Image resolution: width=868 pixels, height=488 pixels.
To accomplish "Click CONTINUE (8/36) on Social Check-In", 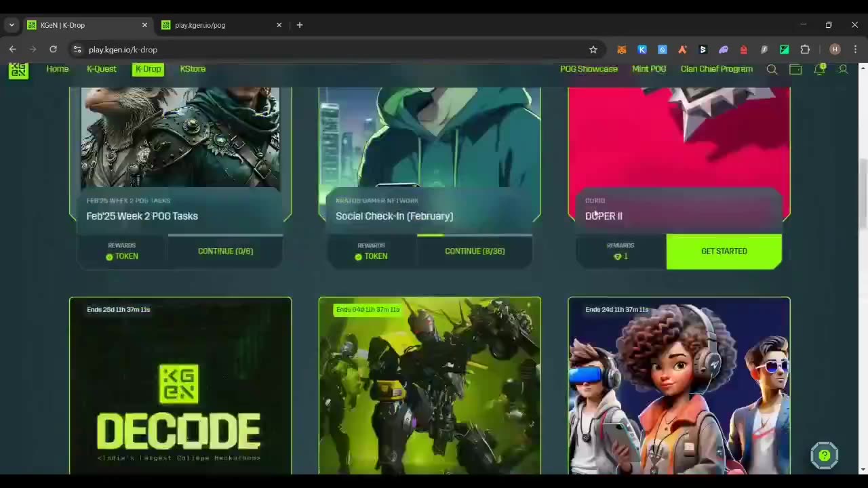I will (x=475, y=251).
